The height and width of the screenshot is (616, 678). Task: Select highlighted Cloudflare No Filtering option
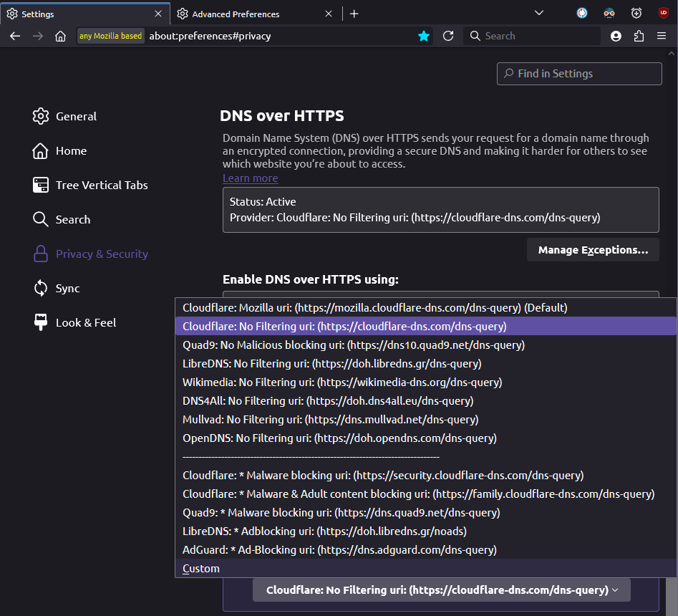pyautogui.click(x=425, y=326)
